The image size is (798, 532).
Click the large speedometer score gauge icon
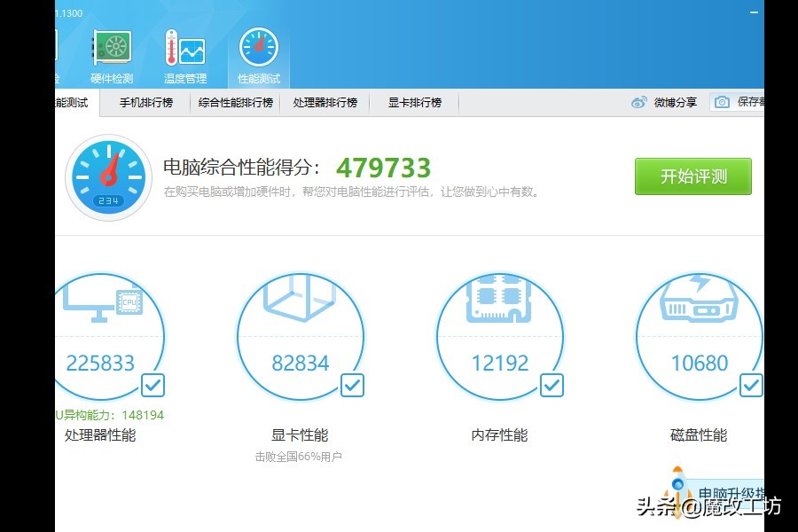(x=108, y=177)
